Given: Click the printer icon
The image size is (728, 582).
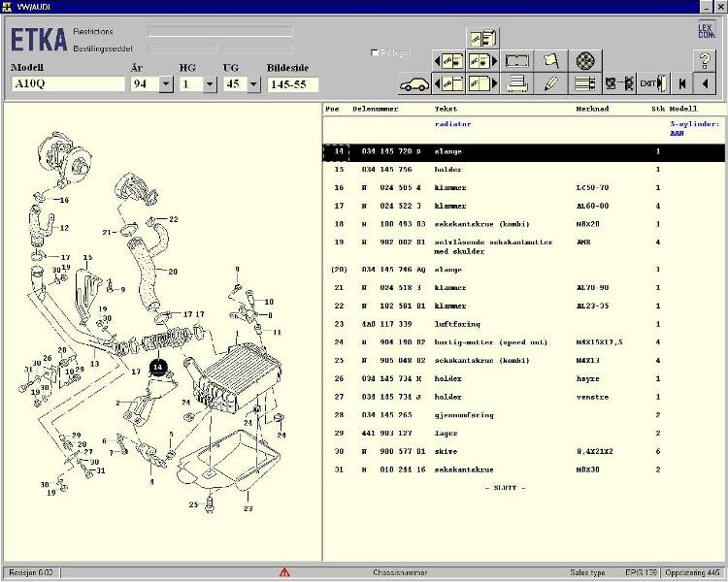Looking at the screenshot, I should tap(517, 83).
